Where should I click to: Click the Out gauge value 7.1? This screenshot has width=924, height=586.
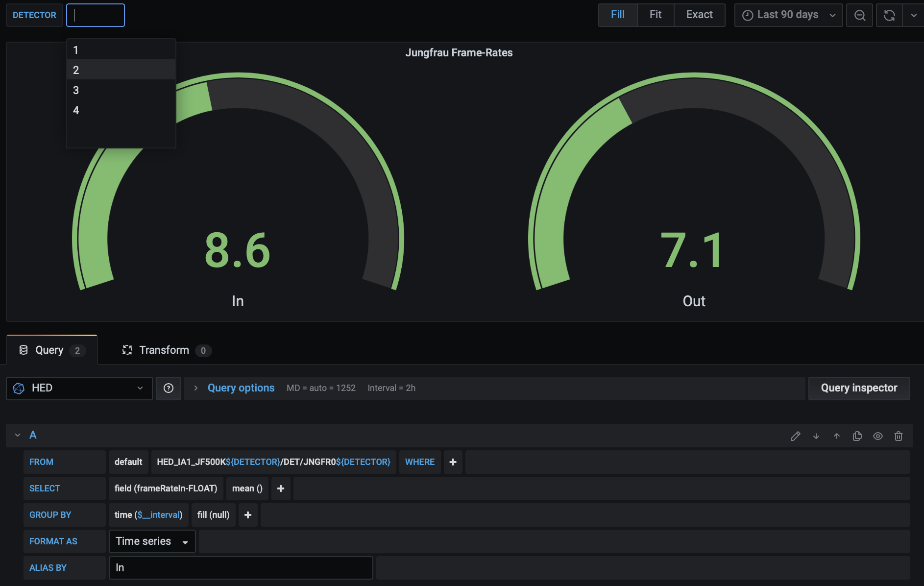click(x=692, y=250)
